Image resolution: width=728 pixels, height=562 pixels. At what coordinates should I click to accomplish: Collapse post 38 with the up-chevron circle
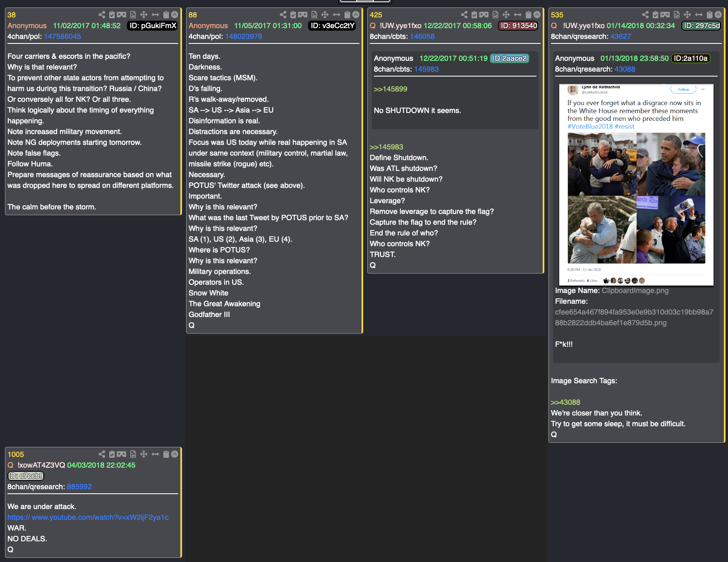point(175,14)
